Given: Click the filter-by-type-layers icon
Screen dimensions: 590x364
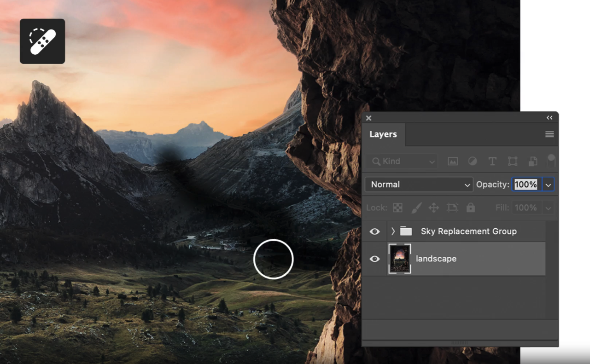Looking at the screenshot, I should click(492, 161).
